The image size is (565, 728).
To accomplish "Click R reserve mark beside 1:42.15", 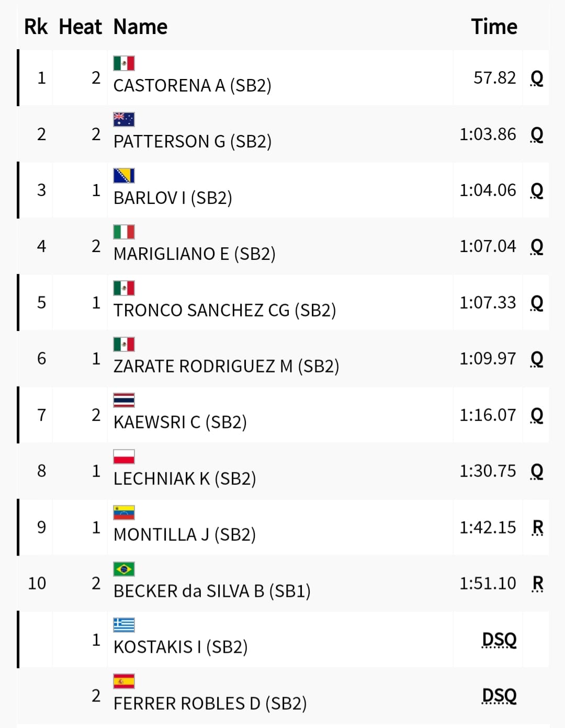I will (537, 527).
